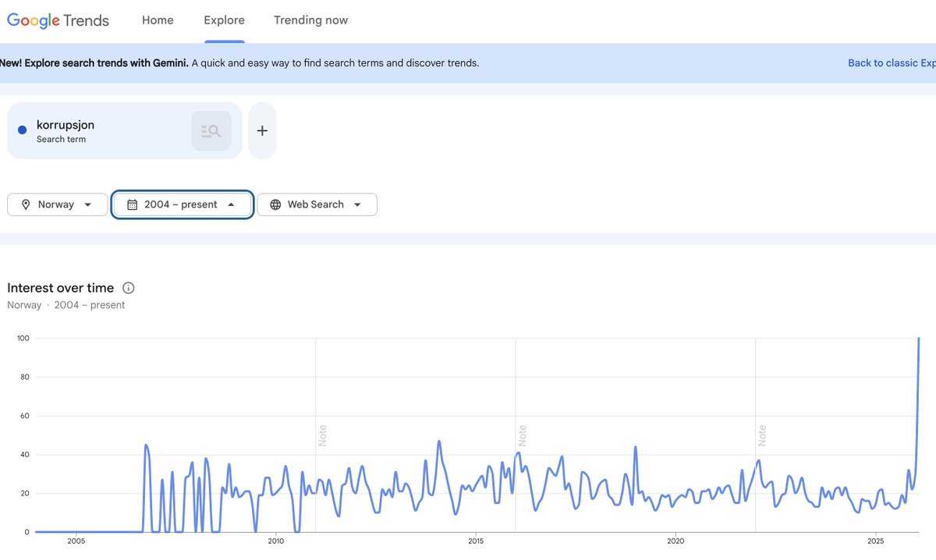Click the 60 y-axis label
This screenshot has width=936, height=560.
(x=25, y=416)
